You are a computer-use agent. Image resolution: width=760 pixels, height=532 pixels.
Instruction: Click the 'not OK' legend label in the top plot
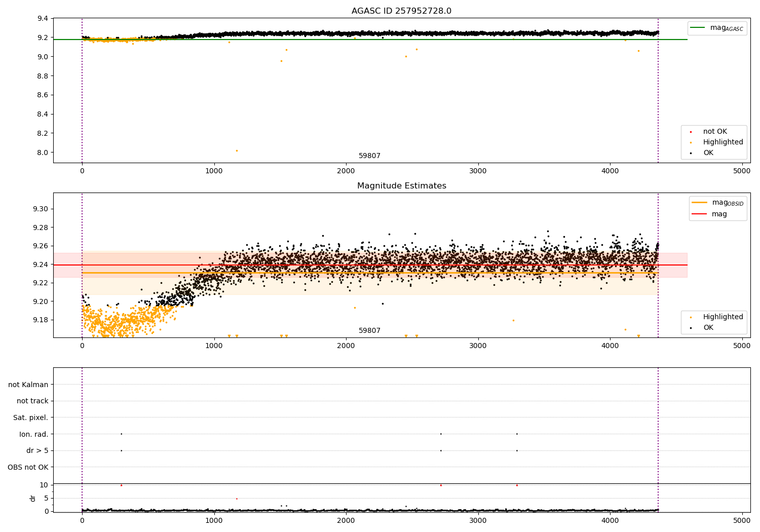(x=715, y=131)
